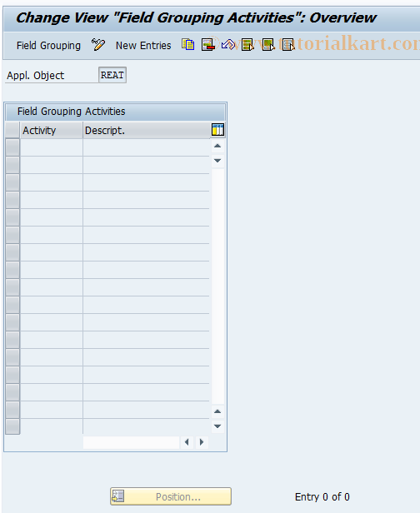Click the Descript. column header

pyautogui.click(x=147, y=130)
